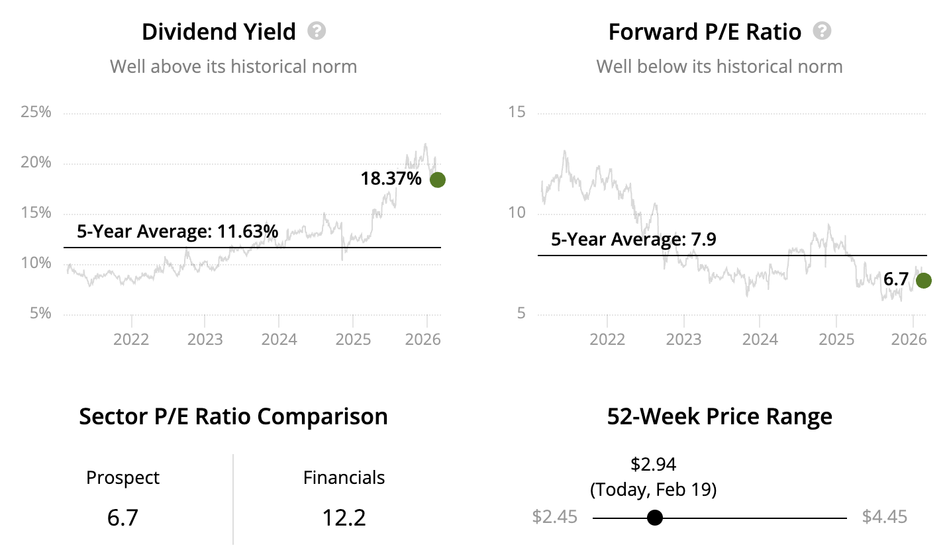This screenshot has height=560, width=947.
Task: Click the Dividend Yield help icon
Action: click(317, 31)
